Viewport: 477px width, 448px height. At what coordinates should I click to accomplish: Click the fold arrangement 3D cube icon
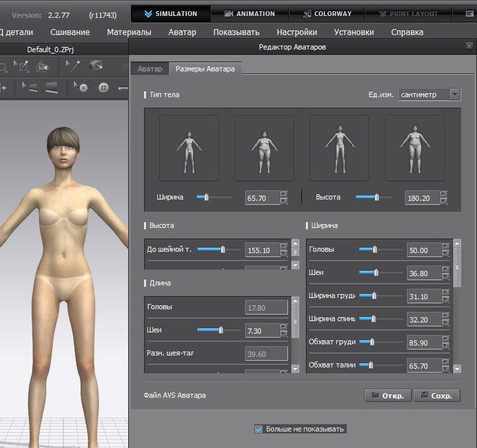(44, 65)
